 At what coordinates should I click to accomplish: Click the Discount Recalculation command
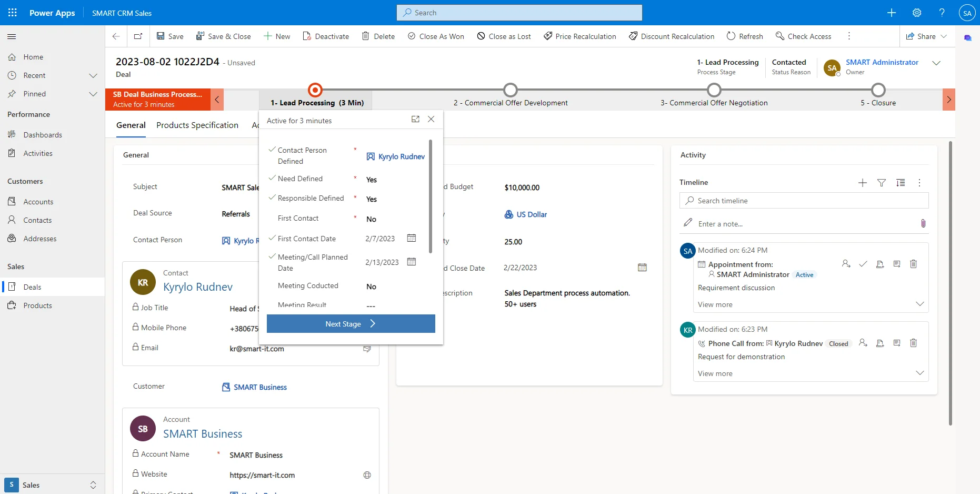point(672,36)
